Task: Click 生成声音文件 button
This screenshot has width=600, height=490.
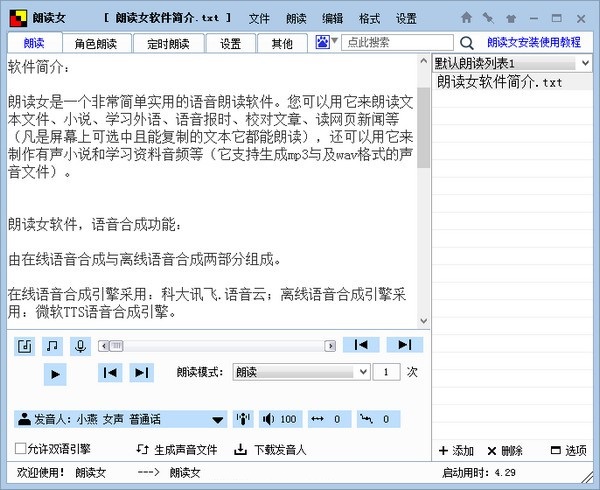Action: 177,450
